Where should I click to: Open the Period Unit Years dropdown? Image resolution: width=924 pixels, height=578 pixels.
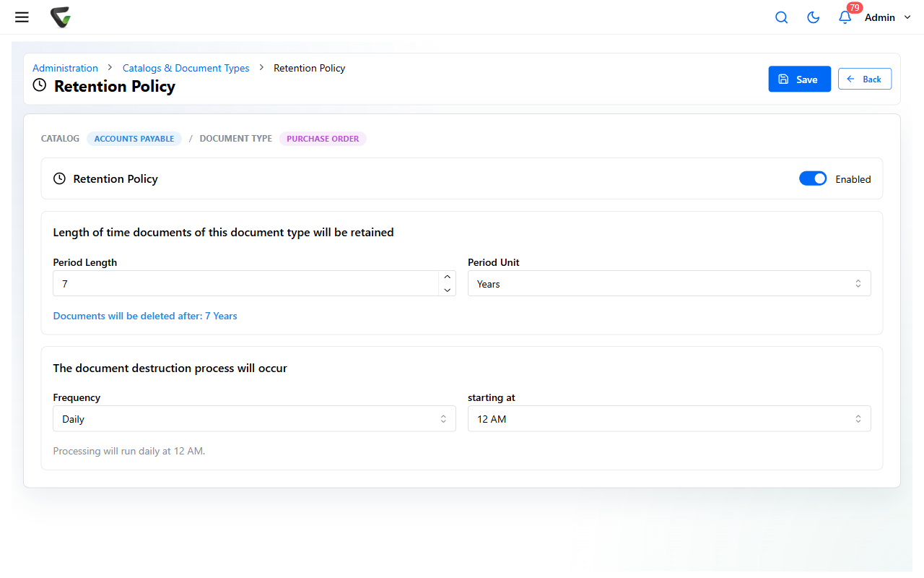tap(669, 283)
